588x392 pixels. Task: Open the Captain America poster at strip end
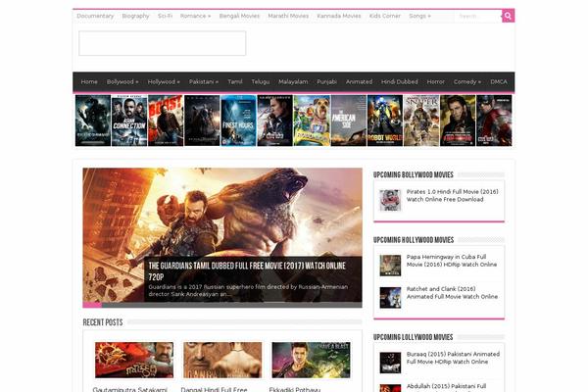(494, 121)
